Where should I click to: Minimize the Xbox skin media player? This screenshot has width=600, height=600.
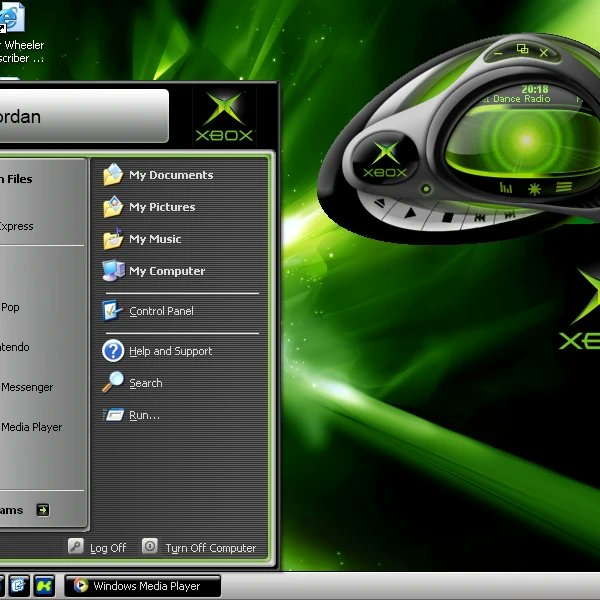point(497,54)
